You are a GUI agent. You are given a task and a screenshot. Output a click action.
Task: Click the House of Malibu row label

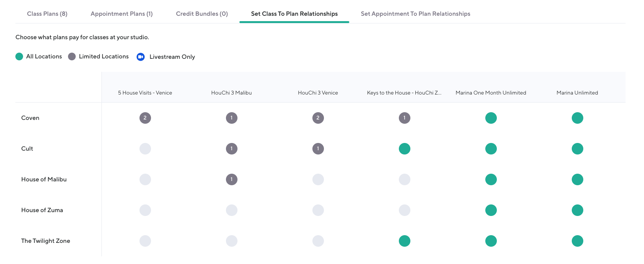pyautogui.click(x=44, y=179)
